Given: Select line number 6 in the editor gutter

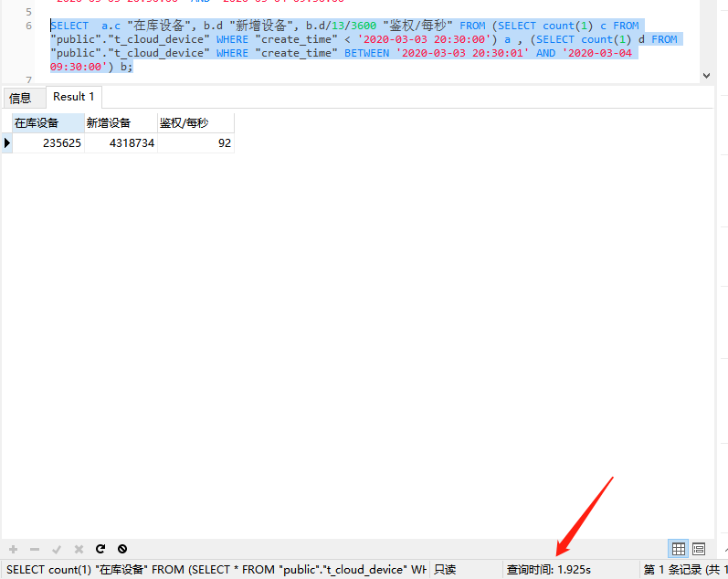Looking at the screenshot, I should click(29, 26).
